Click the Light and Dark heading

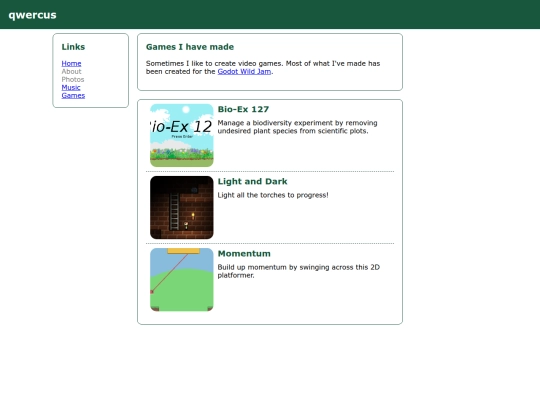click(x=252, y=181)
